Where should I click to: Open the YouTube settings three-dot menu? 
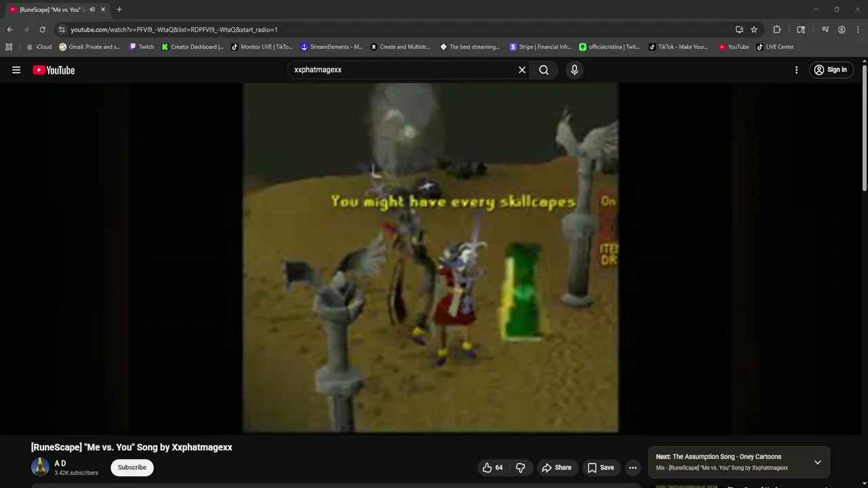tap(796, 70)
